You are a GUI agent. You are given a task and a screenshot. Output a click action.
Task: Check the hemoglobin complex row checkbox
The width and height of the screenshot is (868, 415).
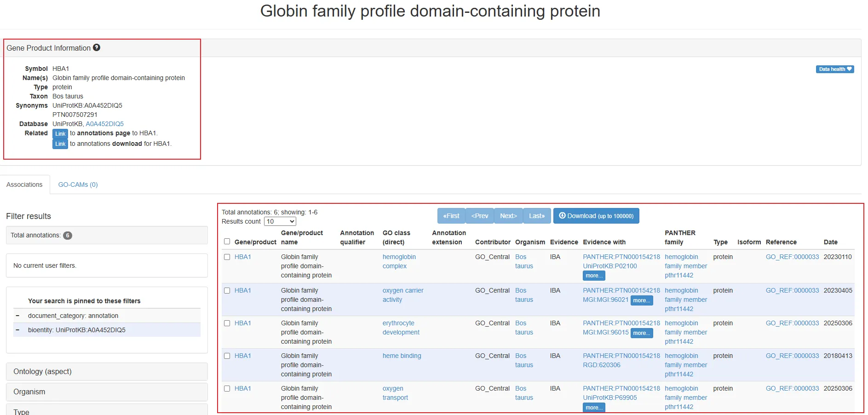point(227,257)
